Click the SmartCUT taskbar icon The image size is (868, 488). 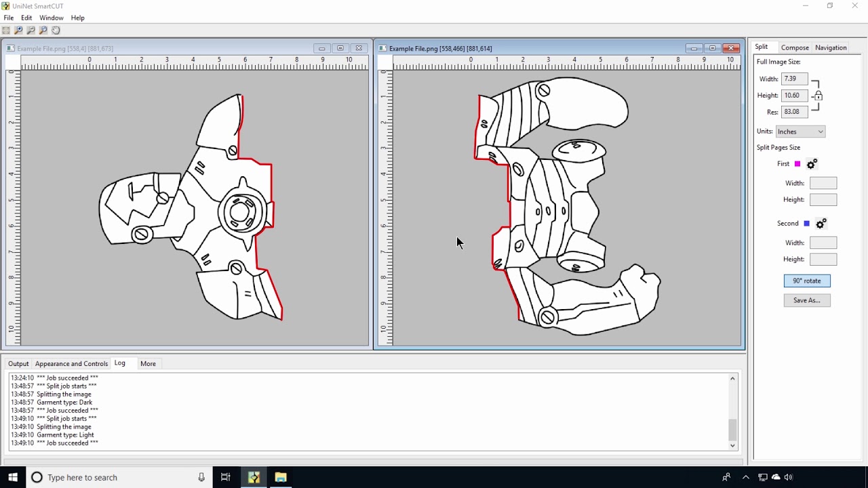pyautogui.click(x=254, y=477)
